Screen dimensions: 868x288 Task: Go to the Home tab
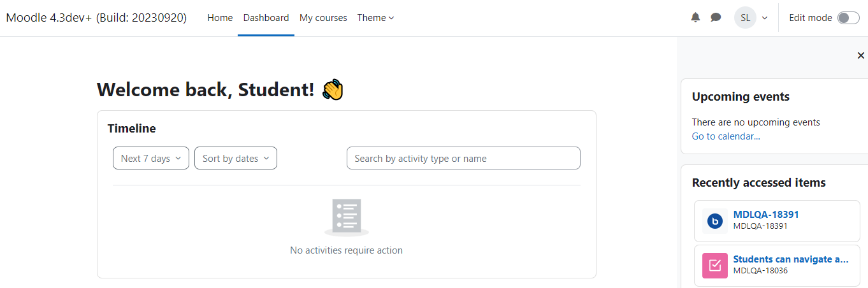coord(220,18)
